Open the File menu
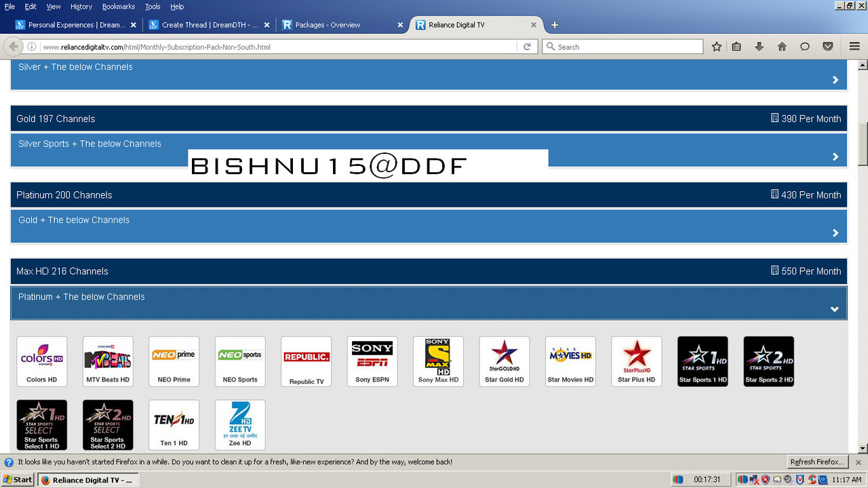 [9, 7]
